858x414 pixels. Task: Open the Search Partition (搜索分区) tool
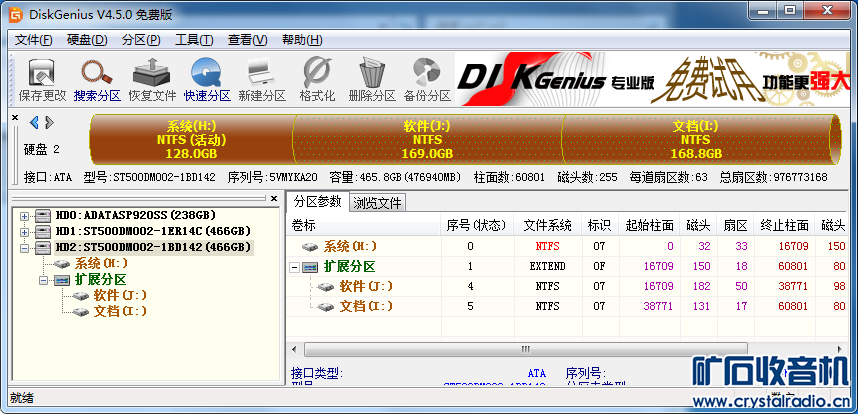tap(97, 80)
